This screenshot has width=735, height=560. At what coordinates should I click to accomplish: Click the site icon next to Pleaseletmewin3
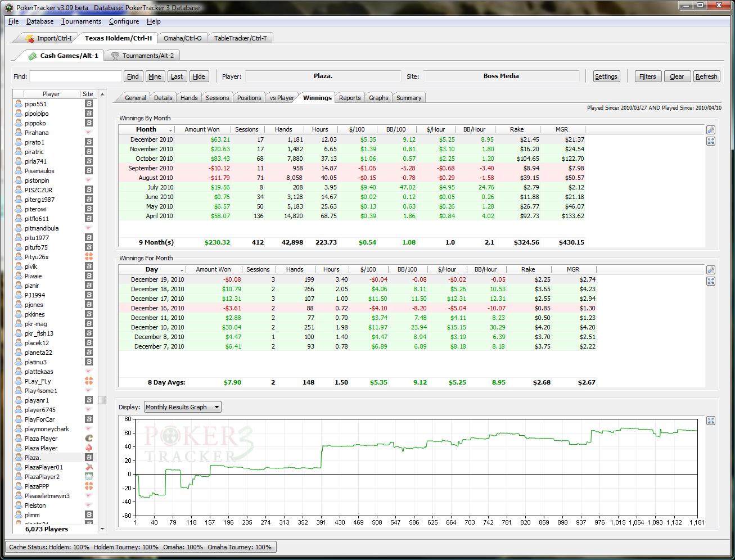point(89,496)
